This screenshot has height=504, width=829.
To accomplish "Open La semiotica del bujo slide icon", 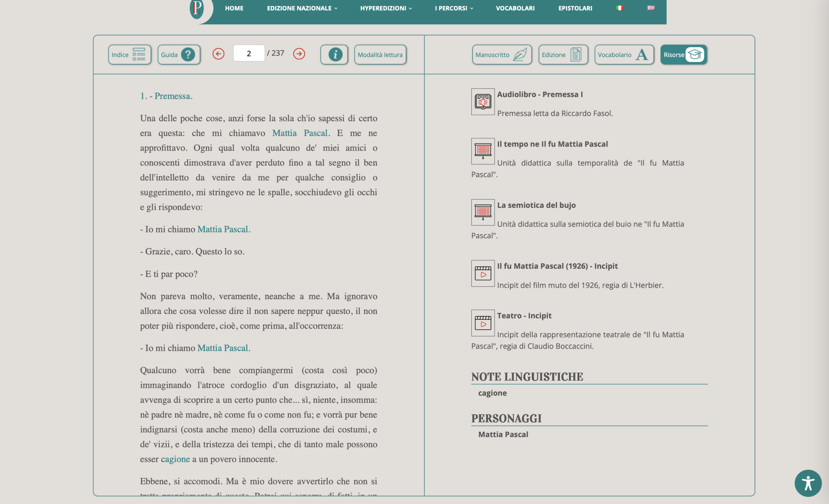I will pyautogui.click(x=483, y=212).
